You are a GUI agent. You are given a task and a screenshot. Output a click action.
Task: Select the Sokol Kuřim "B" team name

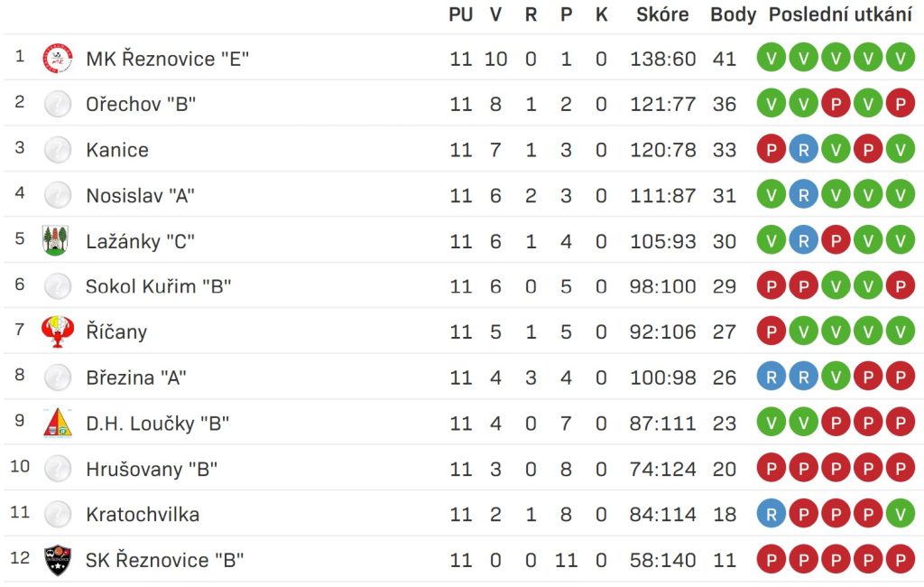tap(159, 286)
